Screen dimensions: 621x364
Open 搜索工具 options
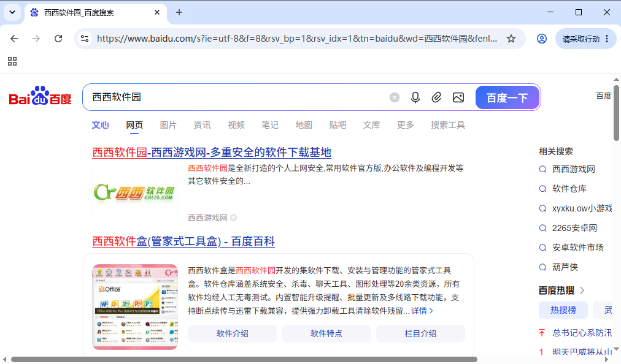click(448, 125)
